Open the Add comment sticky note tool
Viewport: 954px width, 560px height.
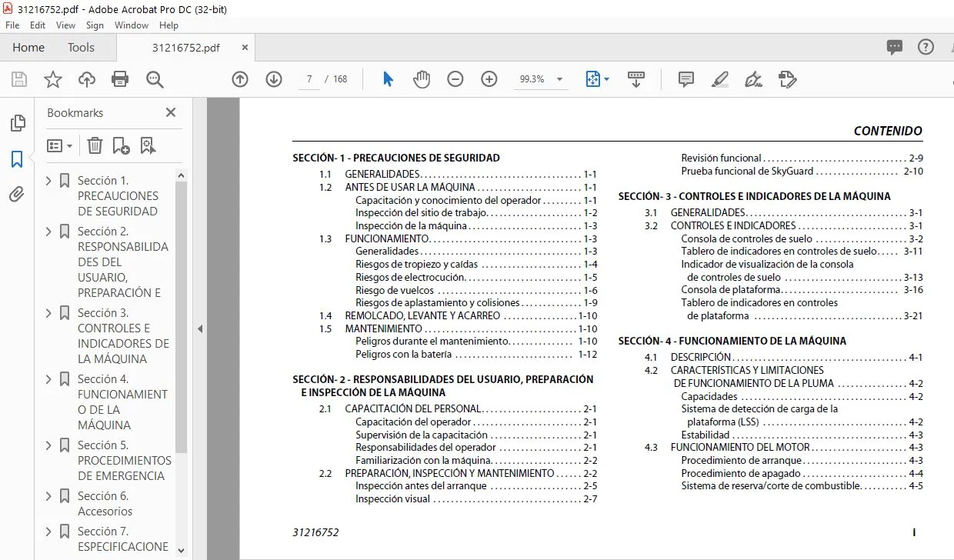686,79
